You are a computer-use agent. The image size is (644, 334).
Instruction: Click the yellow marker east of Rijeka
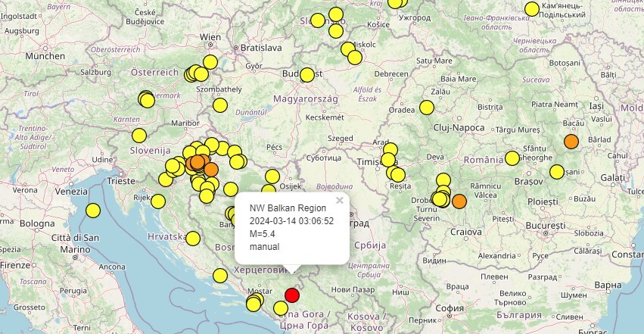pyautogui.click(x=158, y=201)
